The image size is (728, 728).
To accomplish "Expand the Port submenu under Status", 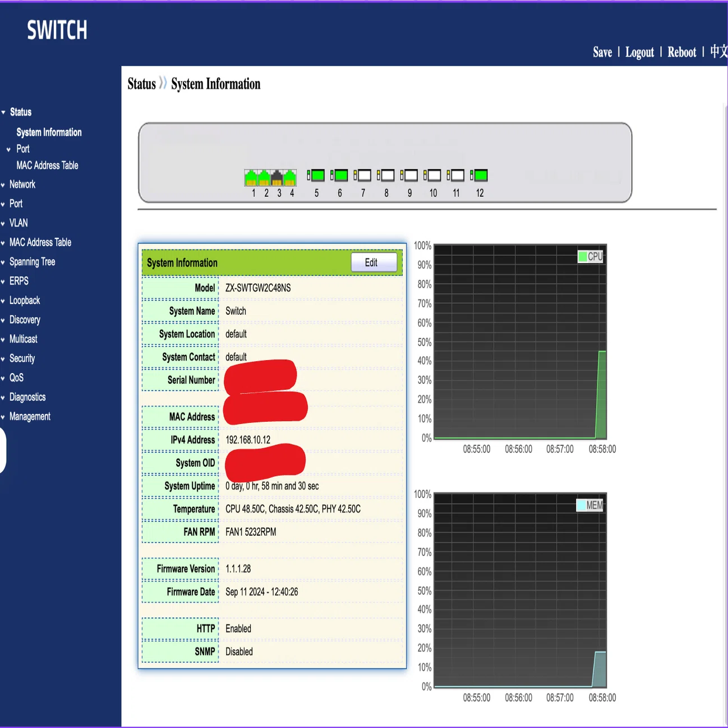I will tap(22, 149).
